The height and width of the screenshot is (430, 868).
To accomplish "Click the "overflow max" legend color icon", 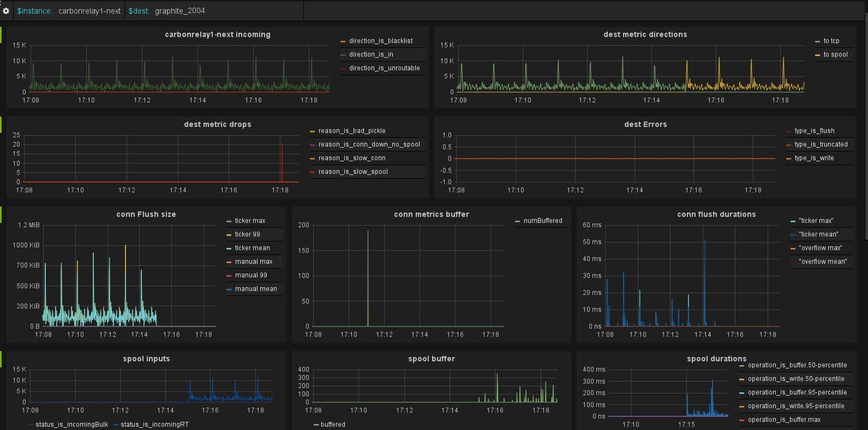I will 793,249.
